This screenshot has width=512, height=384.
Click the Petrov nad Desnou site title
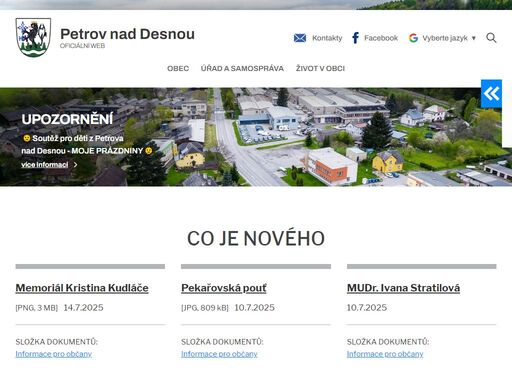click(x=127, y=34)
